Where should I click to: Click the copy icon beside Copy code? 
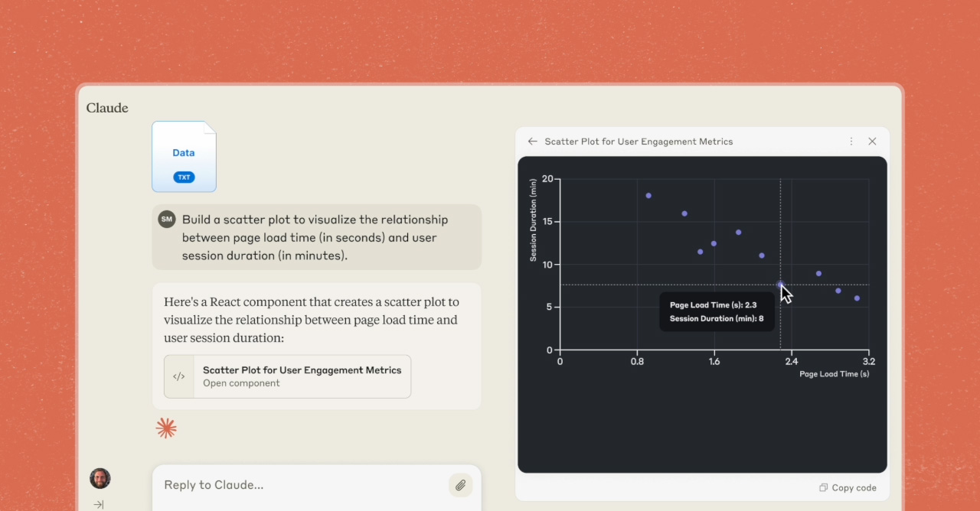[823, 488]
